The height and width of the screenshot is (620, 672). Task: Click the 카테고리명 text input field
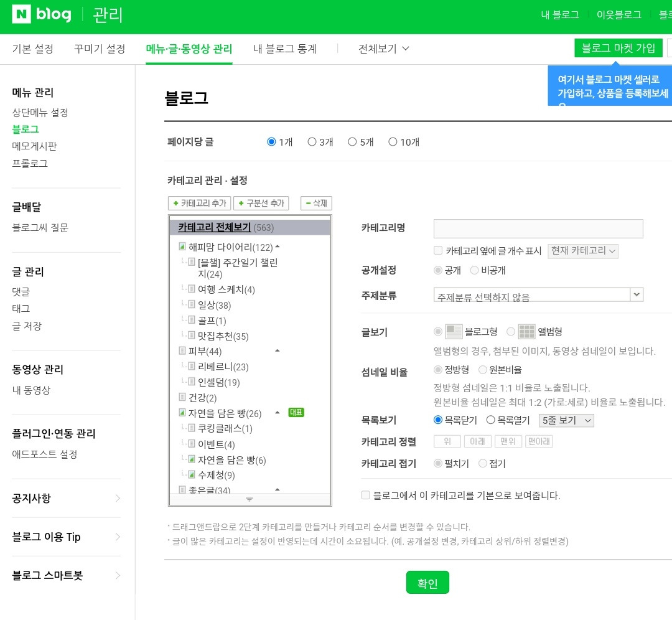[x=538, y=228]
